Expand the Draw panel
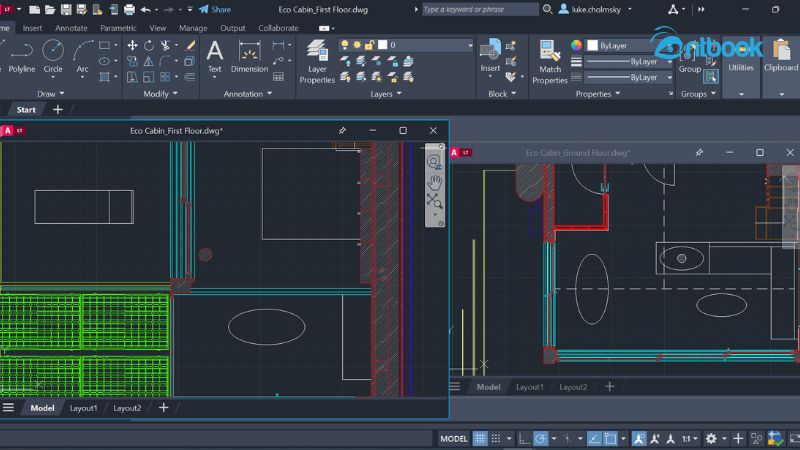800x450 pixels. coord(51,94)
